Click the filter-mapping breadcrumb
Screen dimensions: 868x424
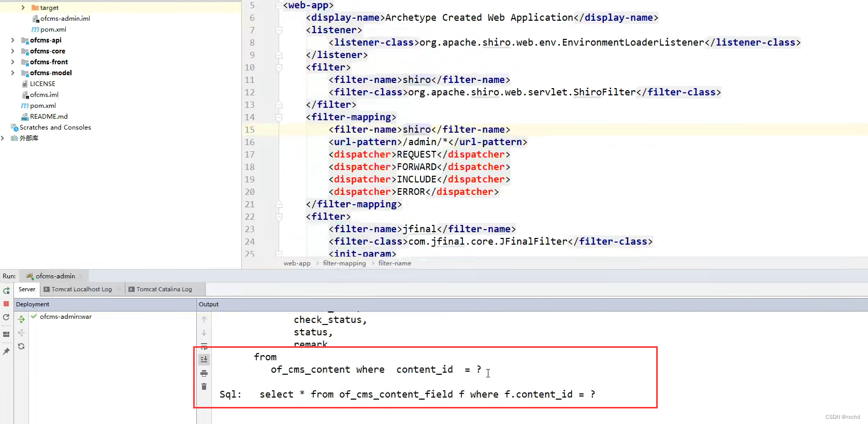click(x=344, y=263)
